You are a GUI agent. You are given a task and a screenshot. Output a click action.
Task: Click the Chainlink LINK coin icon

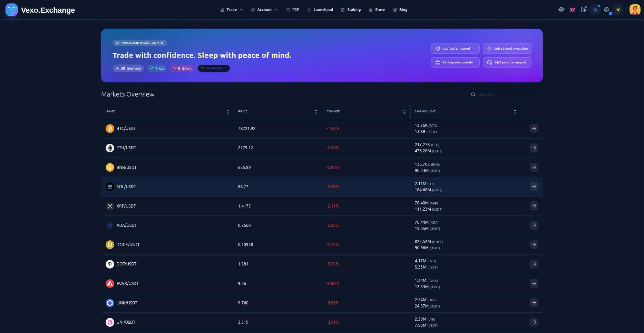tap(110, 303)
